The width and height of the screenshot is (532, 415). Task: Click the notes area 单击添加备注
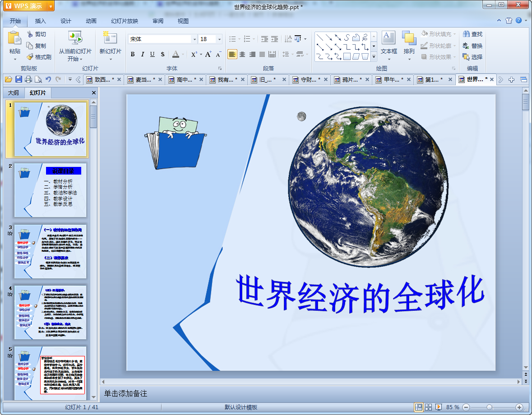tap(125, 394)
